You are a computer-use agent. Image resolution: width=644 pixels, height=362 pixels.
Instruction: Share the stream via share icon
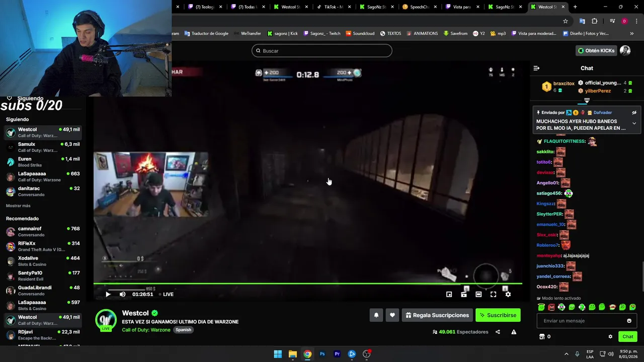point(498,332)
